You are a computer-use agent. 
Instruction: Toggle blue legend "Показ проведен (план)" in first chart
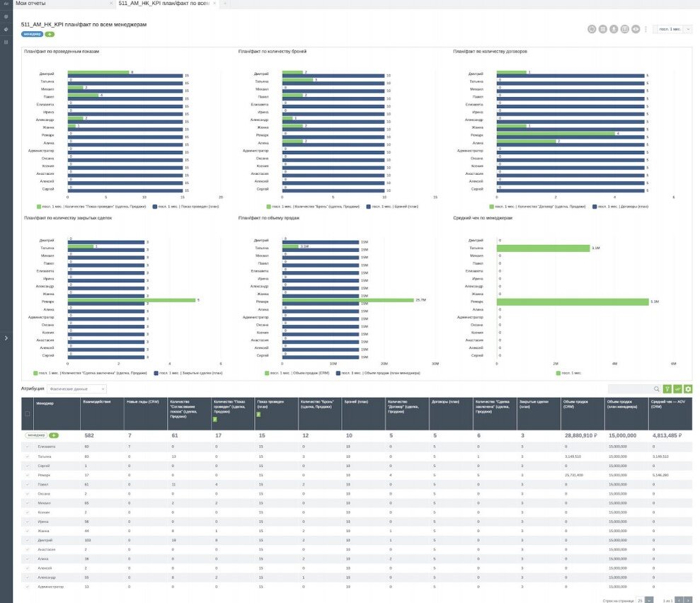[x=185, y=207]
